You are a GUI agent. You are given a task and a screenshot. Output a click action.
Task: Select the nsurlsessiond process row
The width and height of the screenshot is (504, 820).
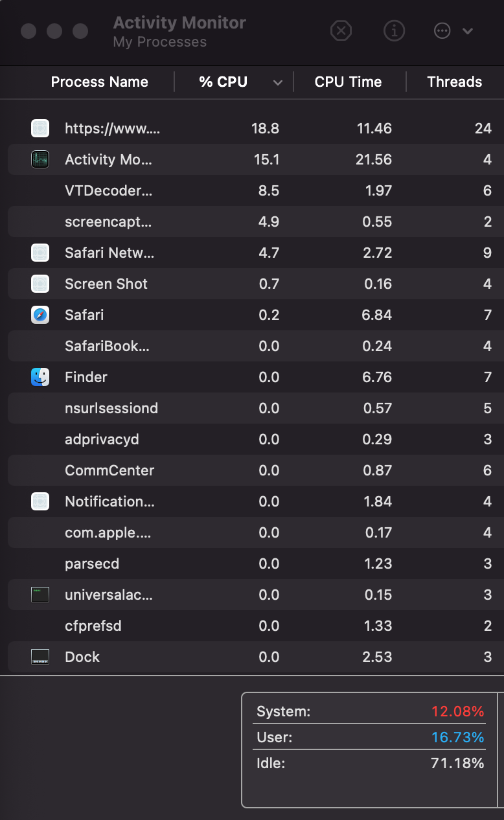click(x=111, y=408)
